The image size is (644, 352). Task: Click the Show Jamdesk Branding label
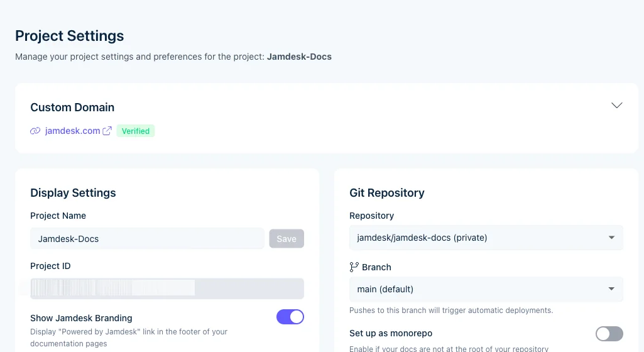coord(81,318)
